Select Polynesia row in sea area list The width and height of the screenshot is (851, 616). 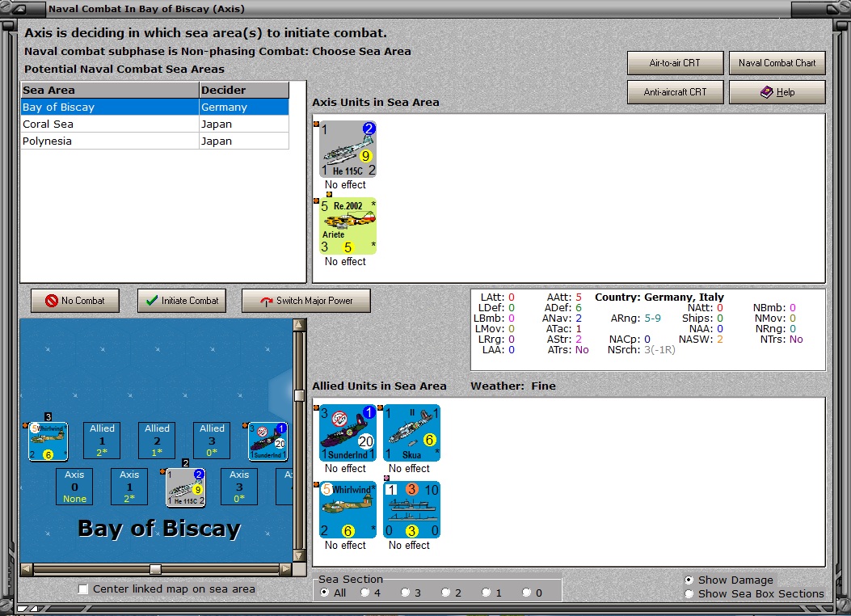tap(154, 141)
